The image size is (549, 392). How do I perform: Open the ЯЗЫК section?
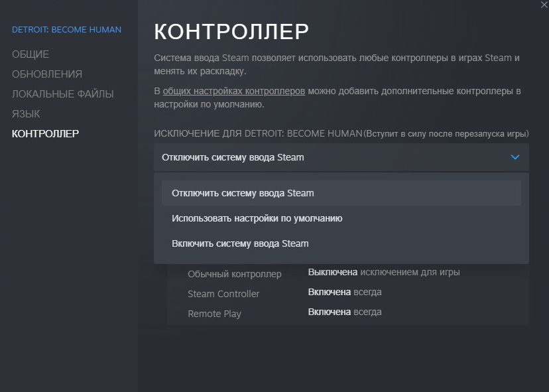tap(26, 113)
